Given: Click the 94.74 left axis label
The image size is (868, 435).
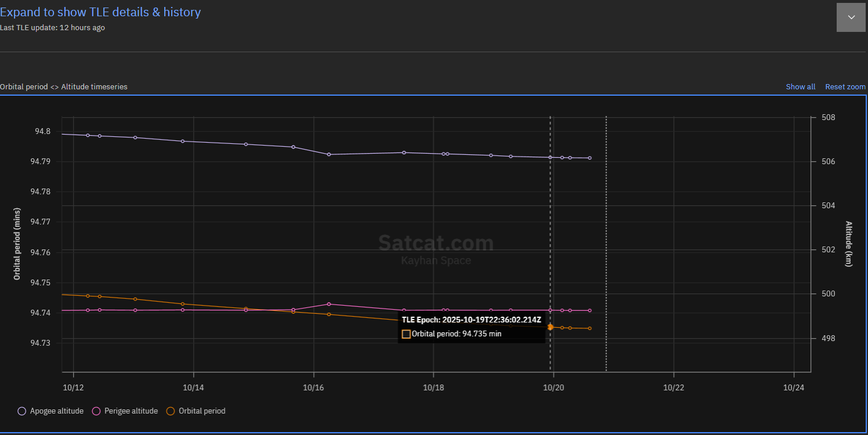Looking at the screenshot, I should coord(41,313).
